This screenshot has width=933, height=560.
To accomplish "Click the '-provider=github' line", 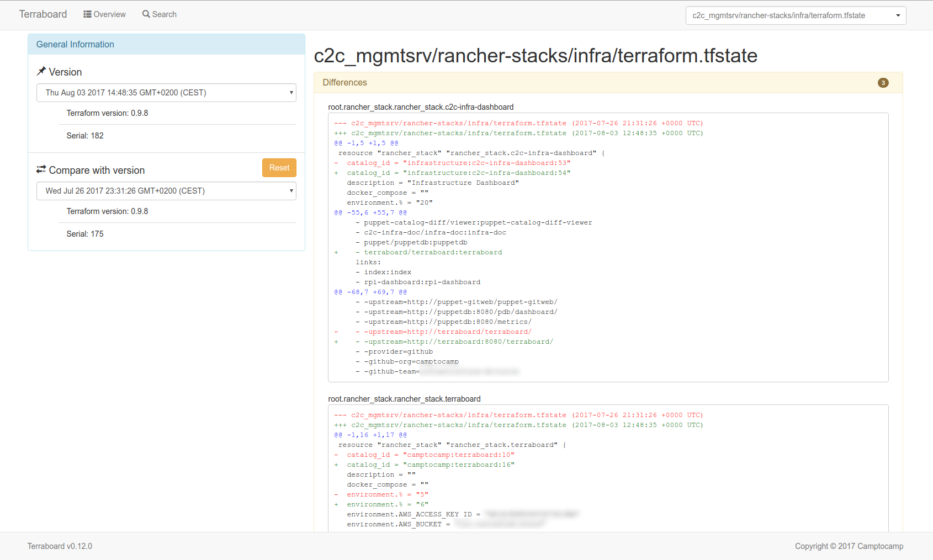I will pyautogui.click(x=394, y=351).
